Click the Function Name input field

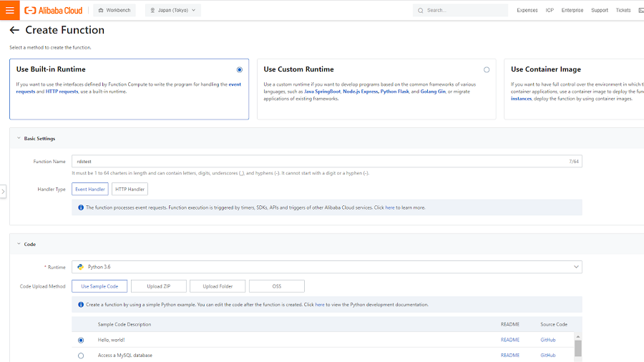coord(318,162)
